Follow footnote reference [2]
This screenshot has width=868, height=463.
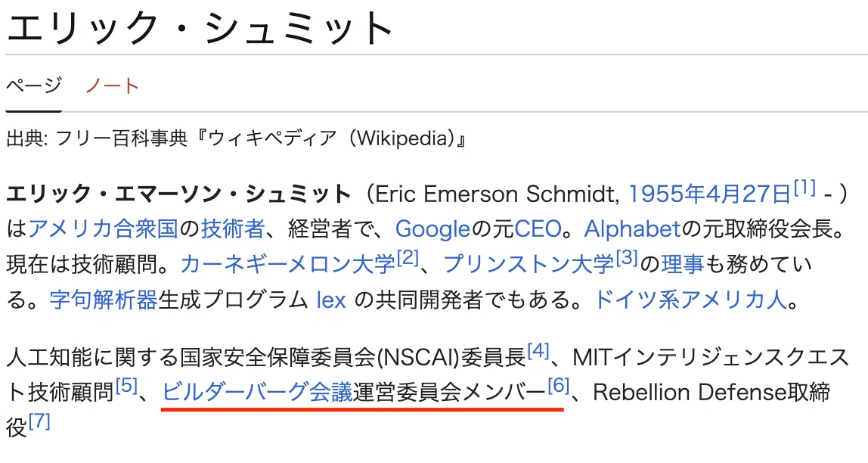pos(408,258)
